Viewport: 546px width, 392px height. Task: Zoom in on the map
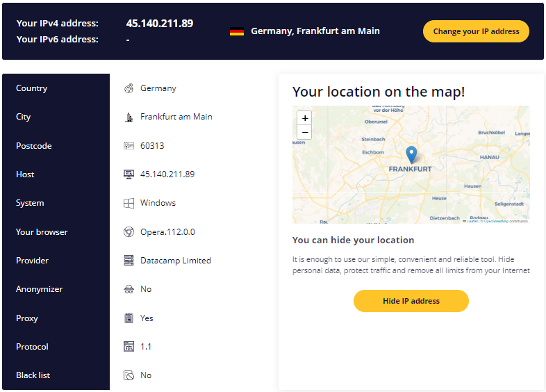(x=305, y=118)
